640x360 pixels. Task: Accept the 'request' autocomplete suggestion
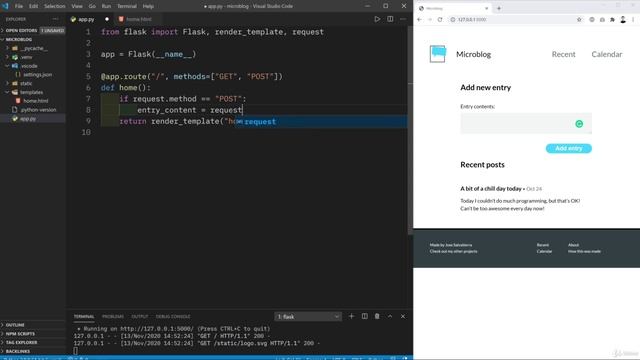click(x=320, y=122)
